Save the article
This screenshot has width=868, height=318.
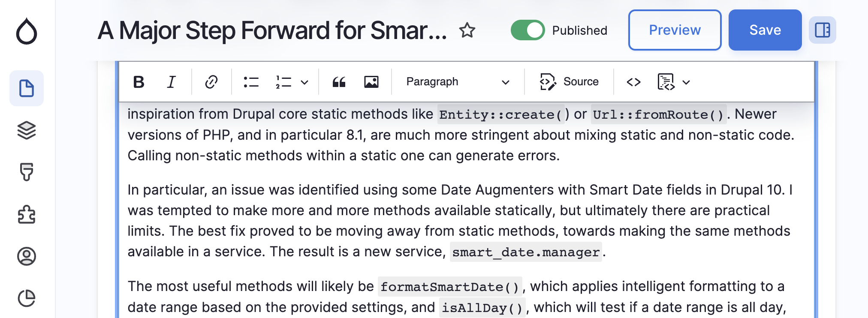pyautogui.click(x=765, y=30)
